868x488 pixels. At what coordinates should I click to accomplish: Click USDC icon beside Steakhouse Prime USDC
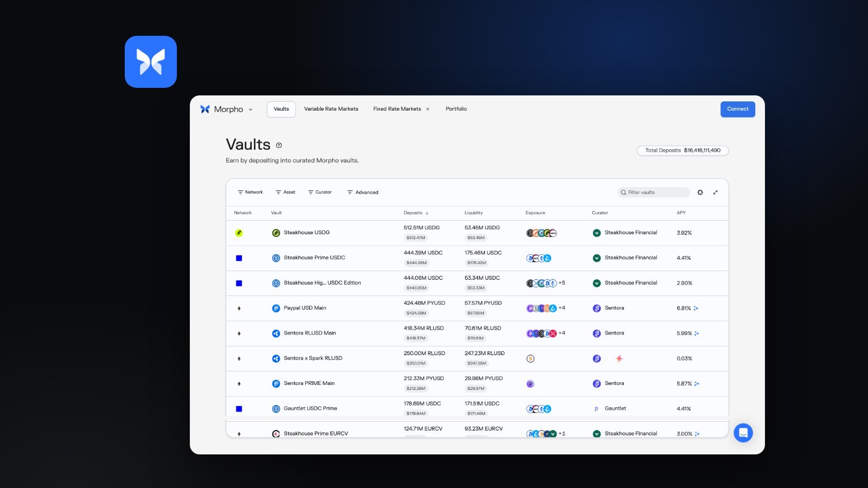(x=276, y=258)
